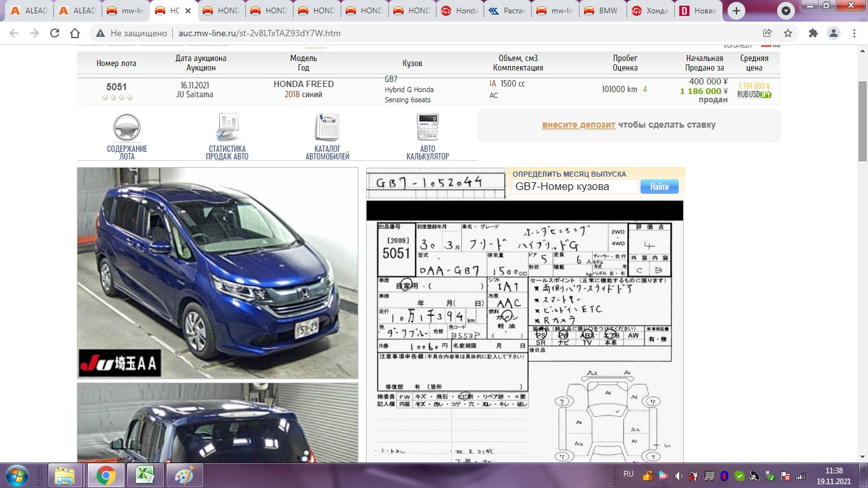Open Каталог автомобилей icon
This screenshot has height=488, width=868.
(x=327, y=128)
